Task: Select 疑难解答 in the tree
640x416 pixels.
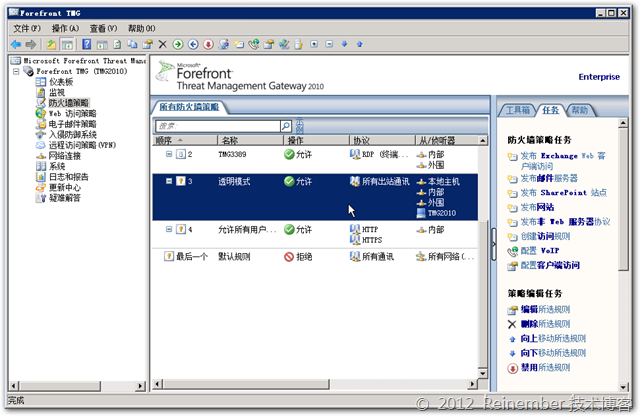Action: tap(64, 198)
